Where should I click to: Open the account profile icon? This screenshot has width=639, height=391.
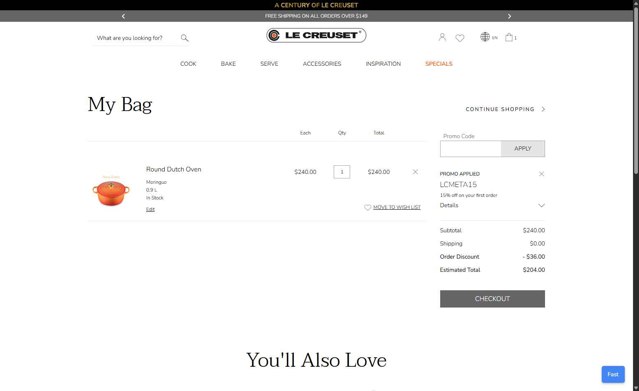pos(442,37)
